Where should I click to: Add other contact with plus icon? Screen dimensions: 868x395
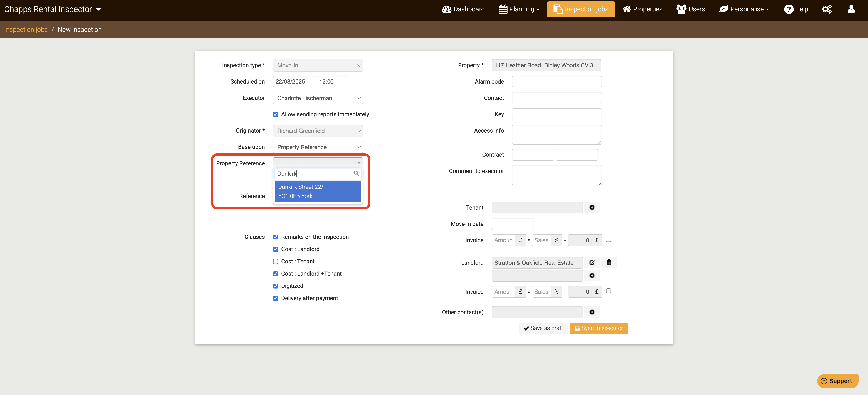[592, 312]
